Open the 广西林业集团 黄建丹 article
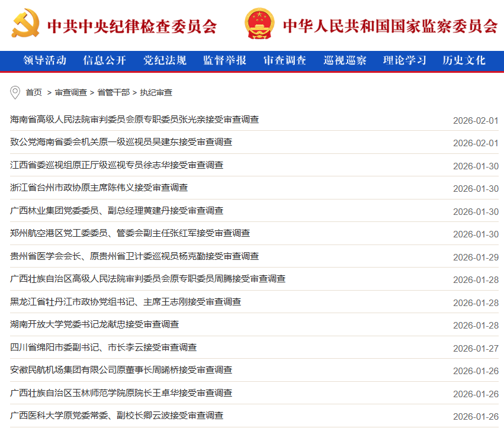The image size is (504, 428). [117, 211]
